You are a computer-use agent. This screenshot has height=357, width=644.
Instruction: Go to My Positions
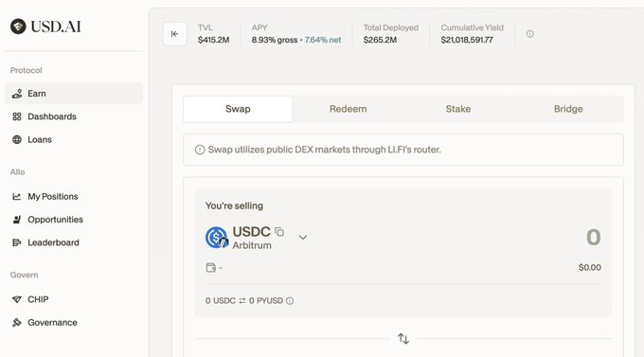point(74,197)
